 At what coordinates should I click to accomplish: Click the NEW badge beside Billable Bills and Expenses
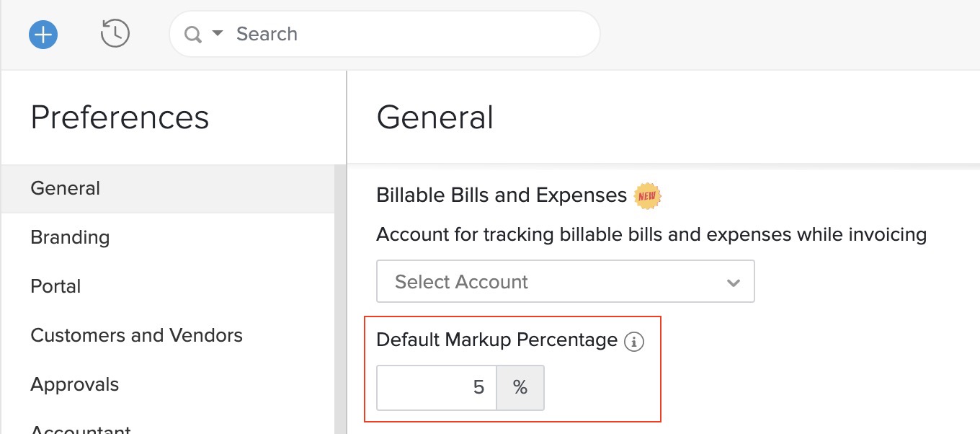(646, 195)
